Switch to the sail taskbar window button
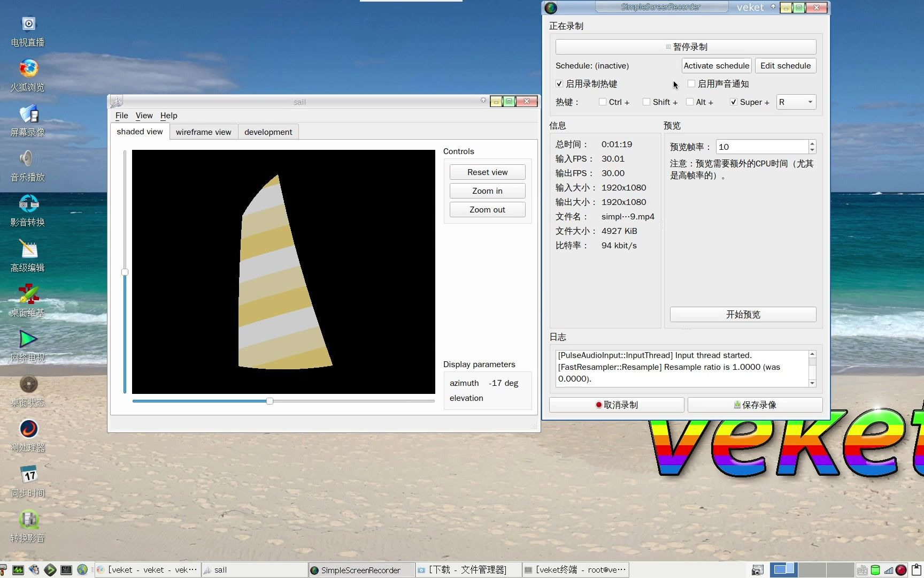Image resolution: width=924 pixels, height=578 pixels. click(x=254, y=570)
